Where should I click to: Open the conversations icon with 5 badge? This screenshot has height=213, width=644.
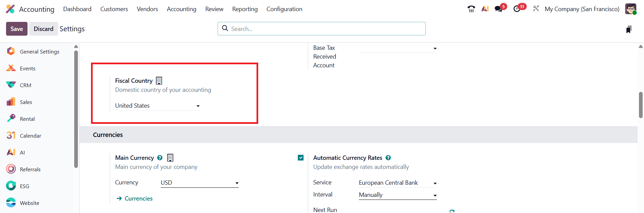click(x=499, y=9)
